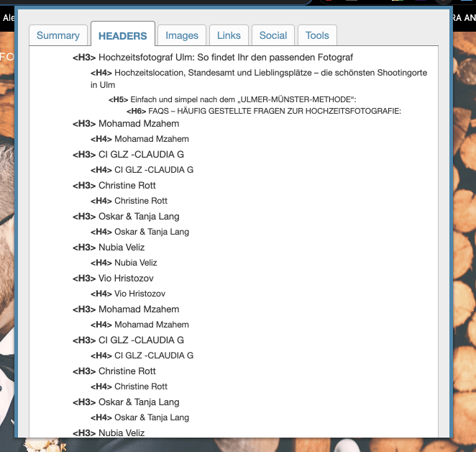The width and height of the screenshot is (476, 452).
Task: Click the second H3 'Oskar & Tanja Lang' entry
Action: tap(126, 402)
